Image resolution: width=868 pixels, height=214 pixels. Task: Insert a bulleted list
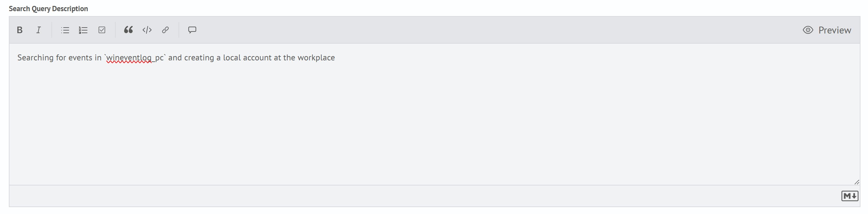pyautogui.click(x=65, y=30)
